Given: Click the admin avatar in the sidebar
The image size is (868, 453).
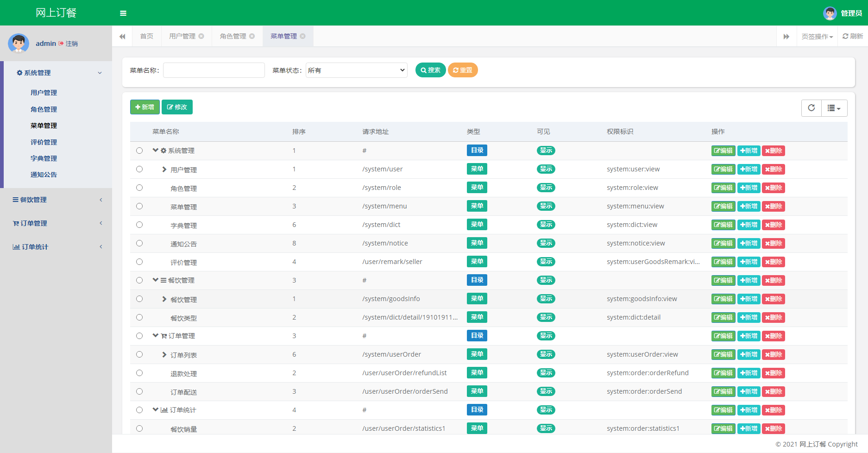Looking at the screenshot, I should (19, 43).
